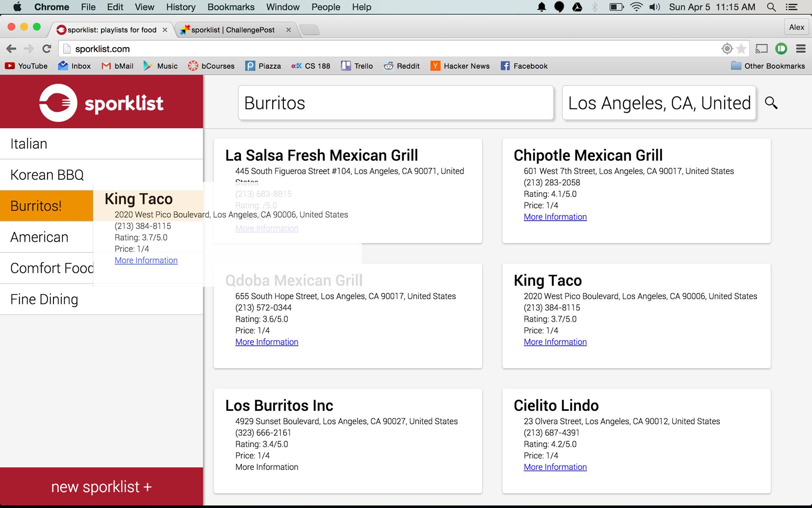
Task: Switch to sporklist ChallengePost tab
Action: point(233,30)
